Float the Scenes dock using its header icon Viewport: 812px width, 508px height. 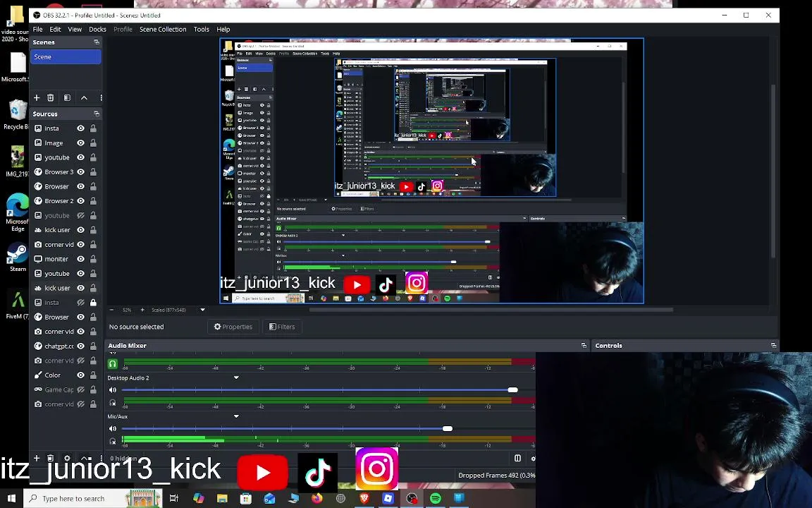click(x=97, y=42)
